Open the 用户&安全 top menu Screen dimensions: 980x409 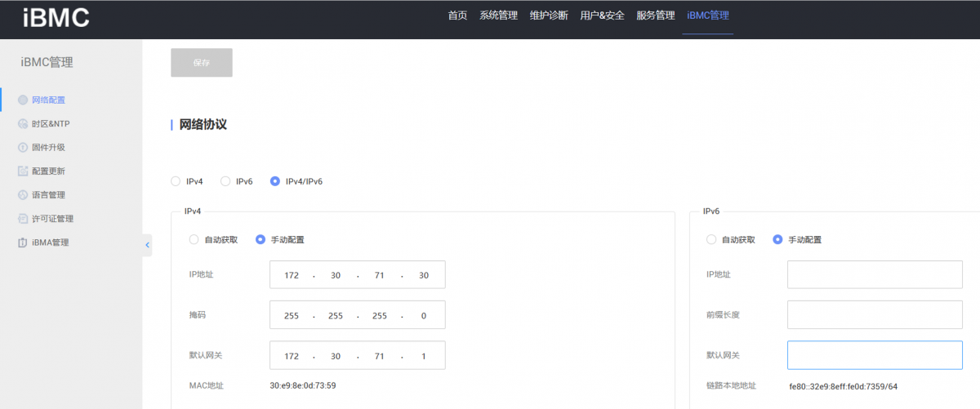pos(602,16)
